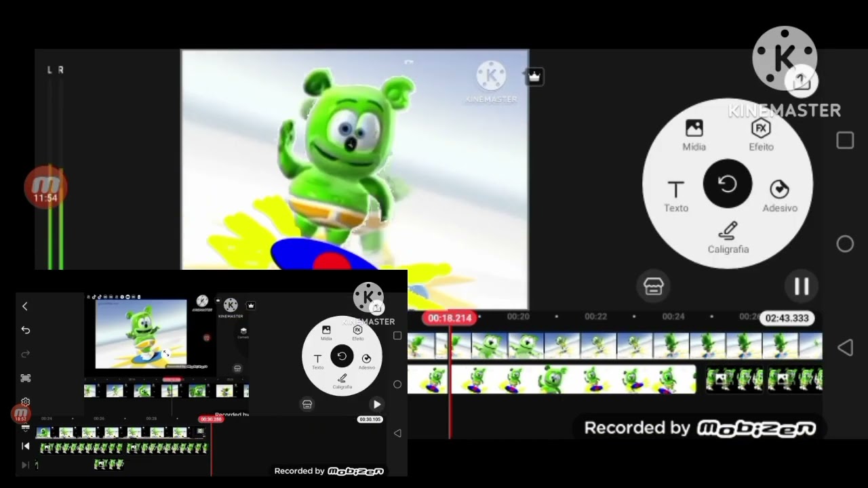Open asset store in the small editor
868x488 pixels.
pyautogui.click(x=307, y=404)
